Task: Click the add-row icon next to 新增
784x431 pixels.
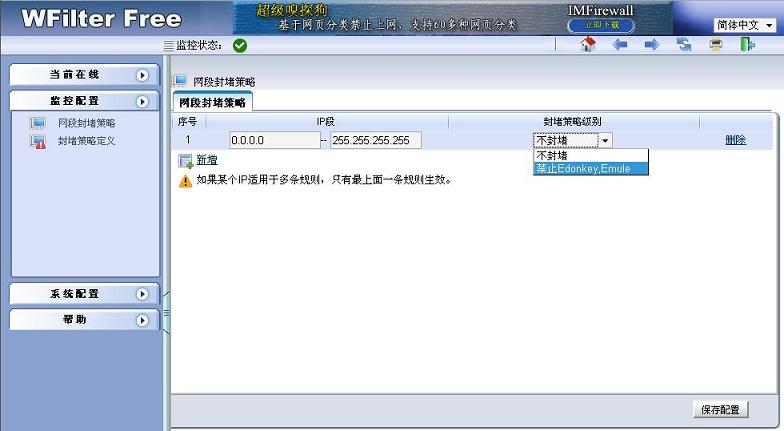Action: (x=186, y=160)
